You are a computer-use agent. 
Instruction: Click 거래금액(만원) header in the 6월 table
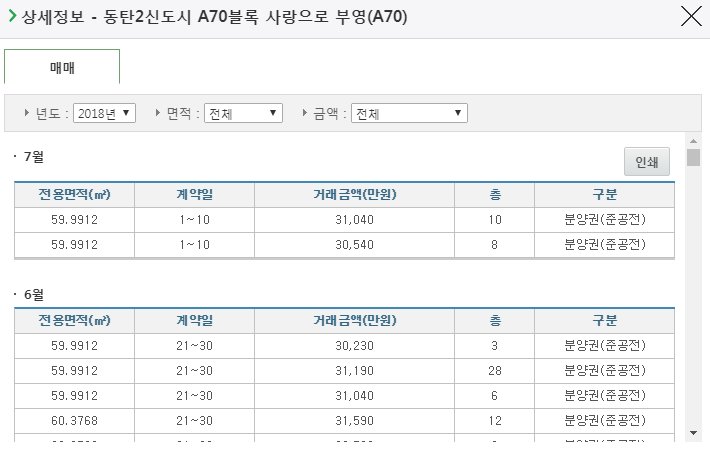point(355,321)
